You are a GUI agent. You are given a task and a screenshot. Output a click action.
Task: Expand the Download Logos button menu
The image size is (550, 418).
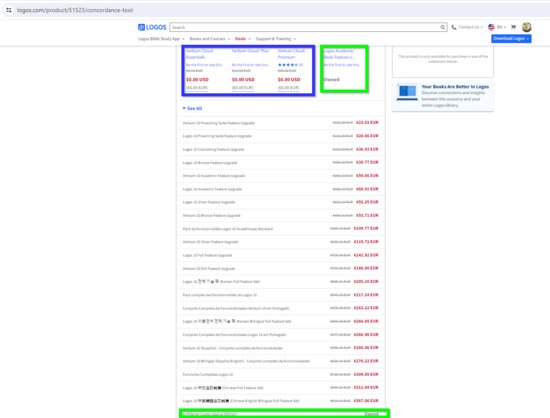511,39
